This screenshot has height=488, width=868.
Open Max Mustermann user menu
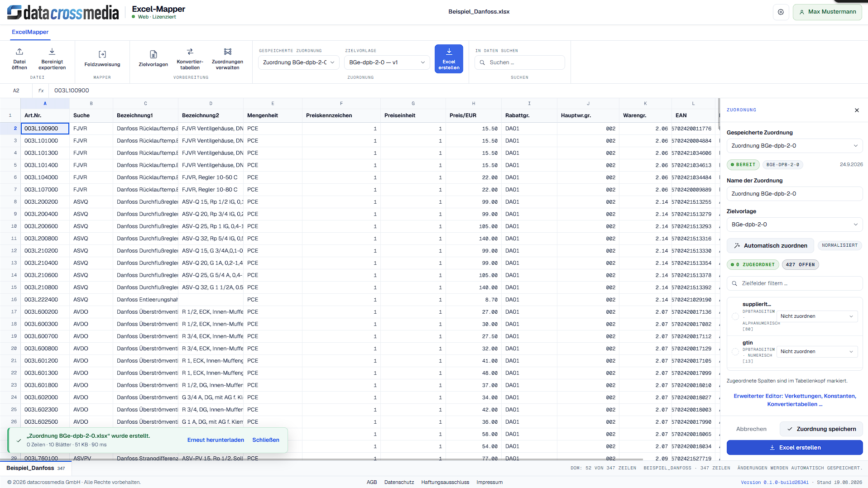click(x=827, y=12)
